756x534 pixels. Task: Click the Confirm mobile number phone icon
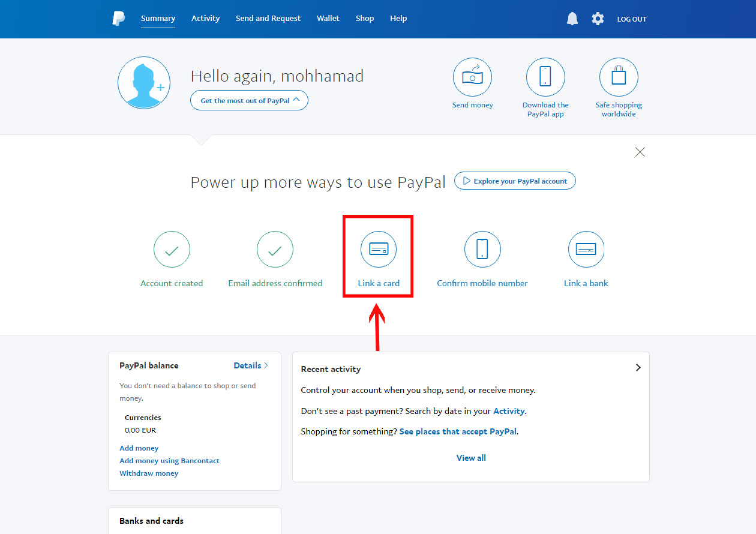tap(482, 249)
